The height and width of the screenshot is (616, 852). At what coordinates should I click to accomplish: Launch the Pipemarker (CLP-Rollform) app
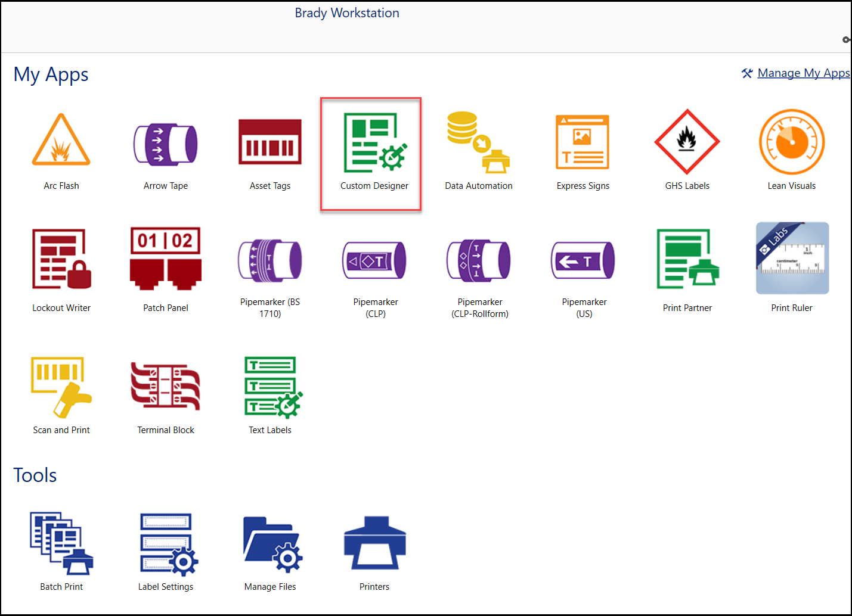479,260
